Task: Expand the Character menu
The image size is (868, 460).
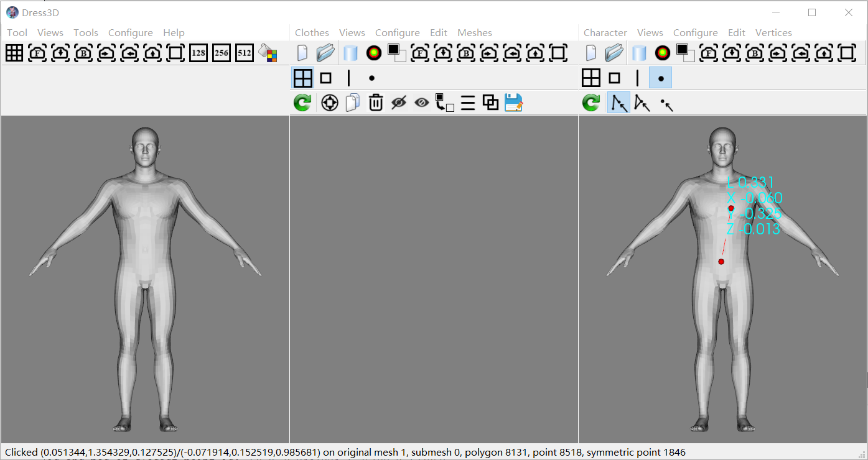Action: [x=605, y=33]
